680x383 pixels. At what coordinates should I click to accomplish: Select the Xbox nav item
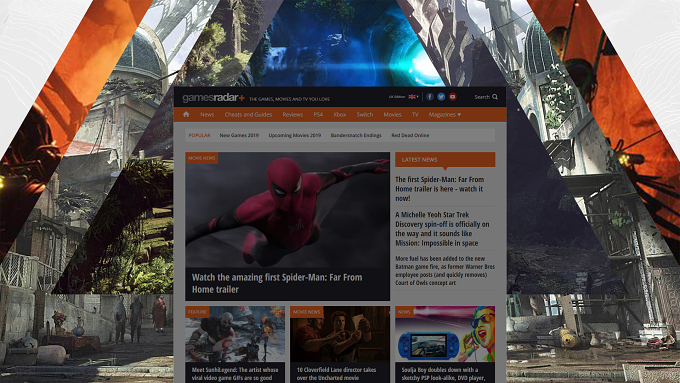coord(340,115)
